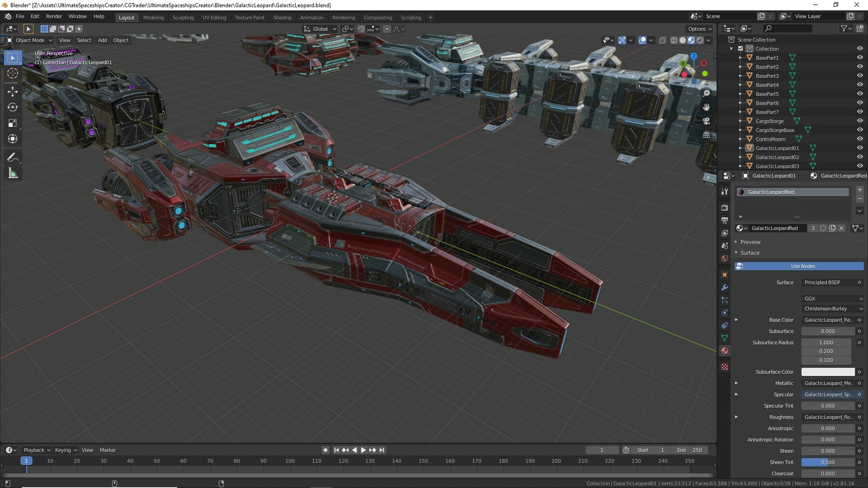Uncheck the Collection checkbox in outliner
Viewport: 868px width, 488px height.
point(741,49)
